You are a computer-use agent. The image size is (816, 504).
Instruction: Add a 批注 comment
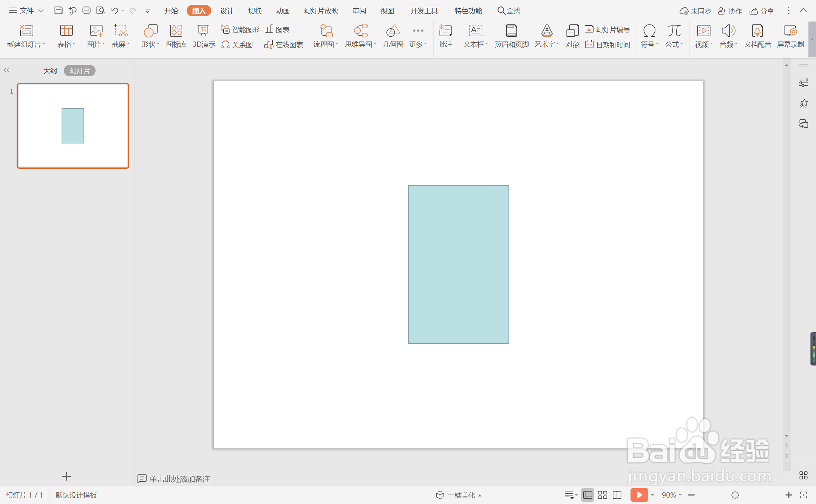tap(445, 36)
